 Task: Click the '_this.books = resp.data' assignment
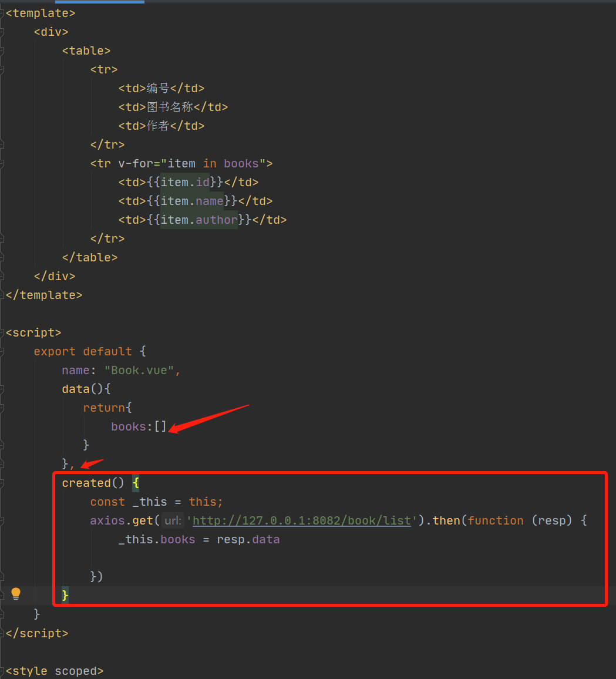point(199,540)
